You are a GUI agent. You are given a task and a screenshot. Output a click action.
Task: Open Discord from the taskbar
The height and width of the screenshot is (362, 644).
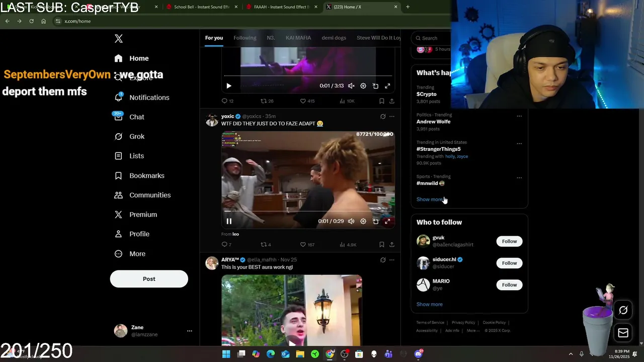418,354
